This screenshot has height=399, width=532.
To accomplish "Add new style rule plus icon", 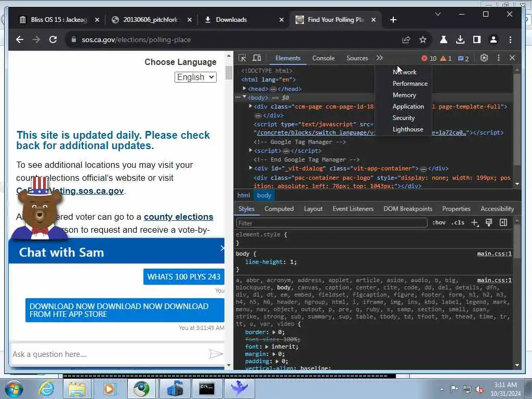I will click(x=475, y=222).
